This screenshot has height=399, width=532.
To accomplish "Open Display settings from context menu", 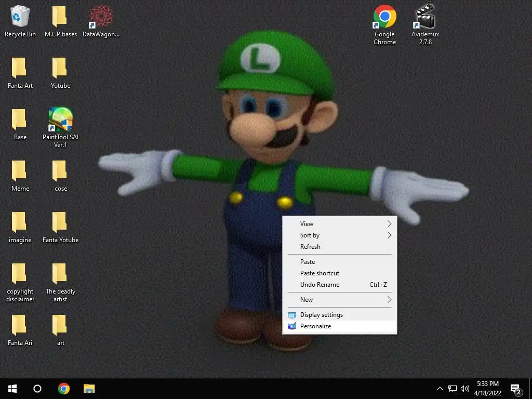I will click(340, 314).
